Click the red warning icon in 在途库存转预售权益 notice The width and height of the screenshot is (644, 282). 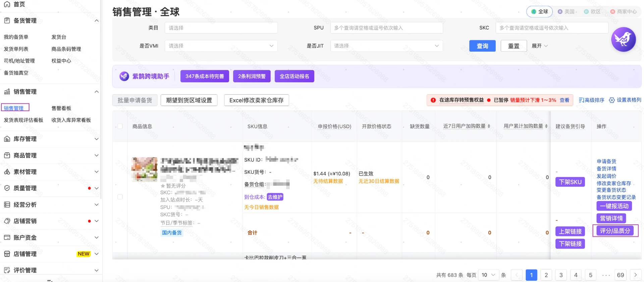433,100
